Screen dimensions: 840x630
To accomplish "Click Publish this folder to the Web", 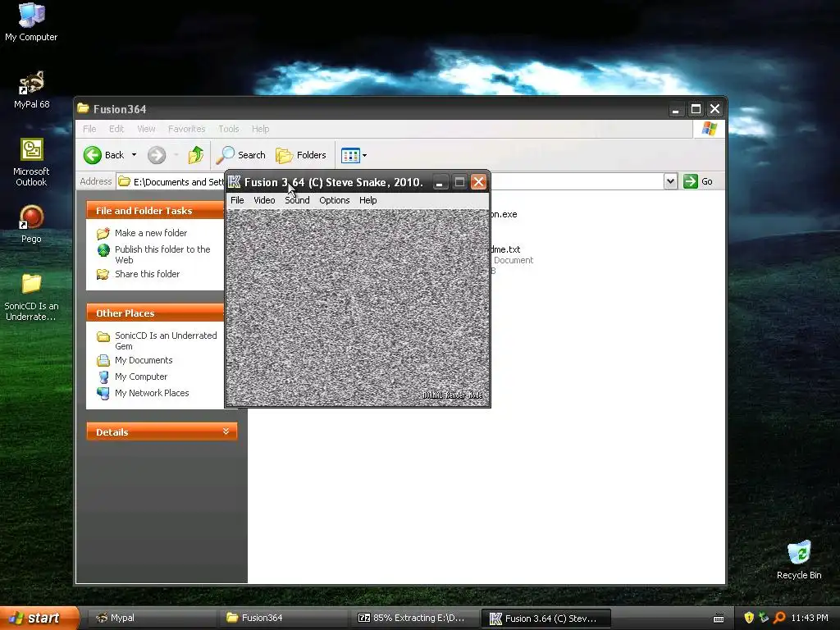I will [x=162, y=254].
